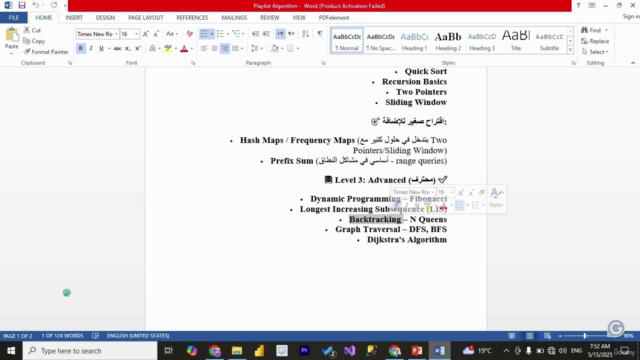
Task: Open the Grammarly floating icon
Action: [x=616, y=327]
